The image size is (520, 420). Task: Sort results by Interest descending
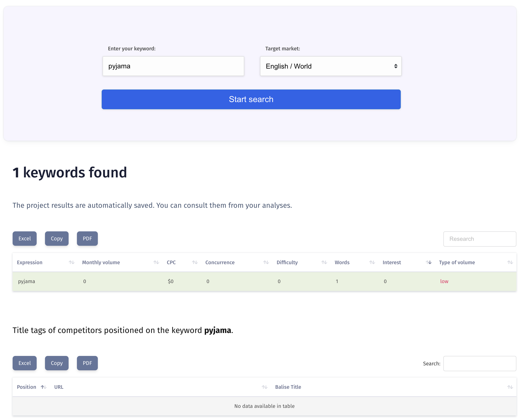coord(430,262)
